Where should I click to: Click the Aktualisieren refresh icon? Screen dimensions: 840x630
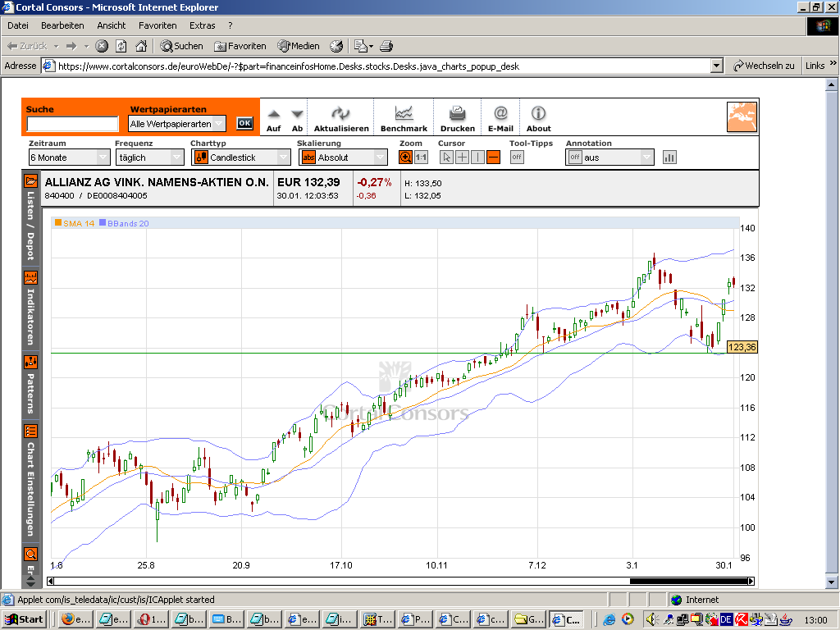click(x=341, y=114)
